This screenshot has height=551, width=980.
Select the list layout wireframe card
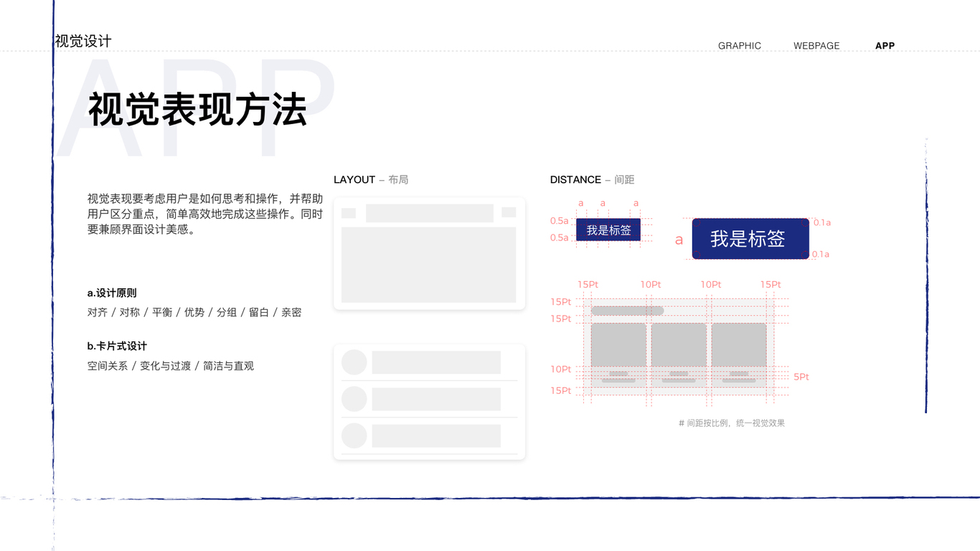point(429,402)
